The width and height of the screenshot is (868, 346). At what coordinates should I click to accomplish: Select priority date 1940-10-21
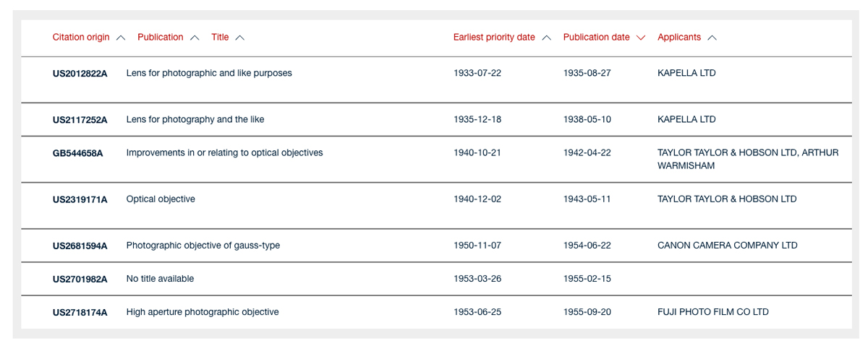tap(477, 152)
